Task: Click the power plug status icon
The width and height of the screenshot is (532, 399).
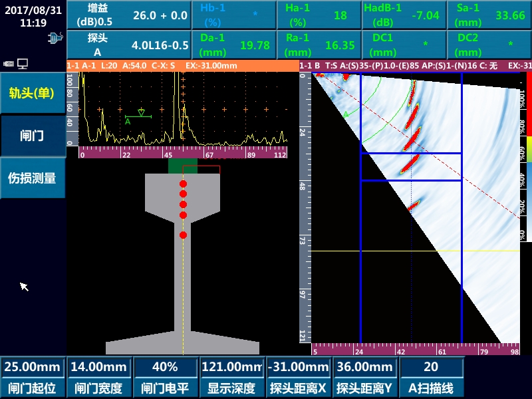Action: click(55, 38)
